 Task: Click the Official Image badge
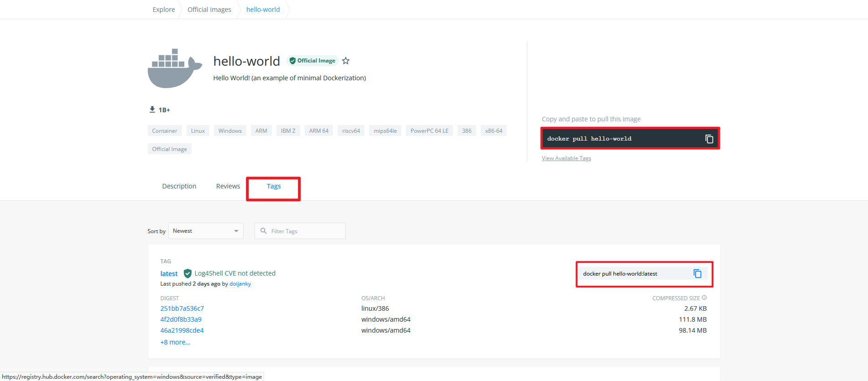click(x=312, y=61)
